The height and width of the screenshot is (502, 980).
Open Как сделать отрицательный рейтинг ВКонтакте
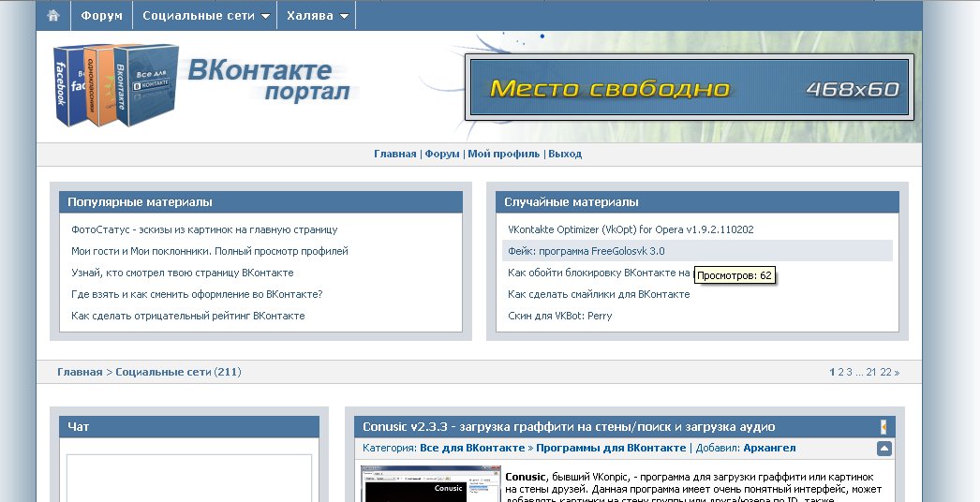pyautogui.click(x=188, y=316)
